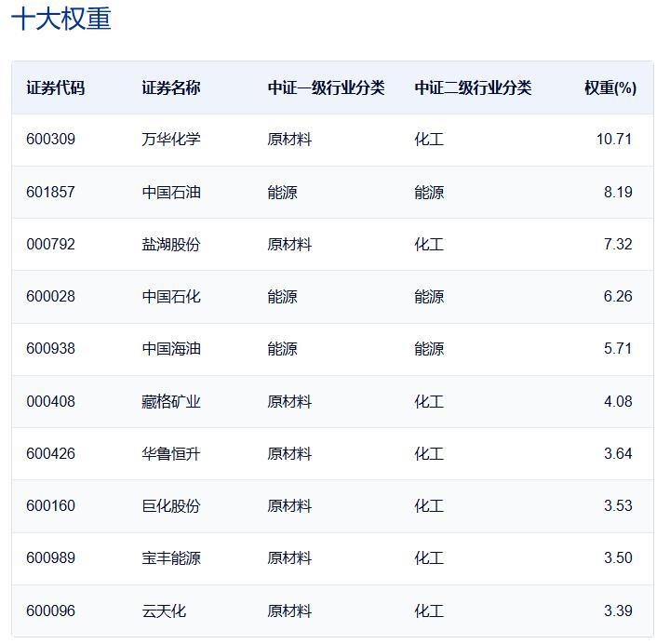Image resolution: width=670 pixels, height=644 pixels.
Task: Select the name 万华化学
Action: [x=171, y=139]
